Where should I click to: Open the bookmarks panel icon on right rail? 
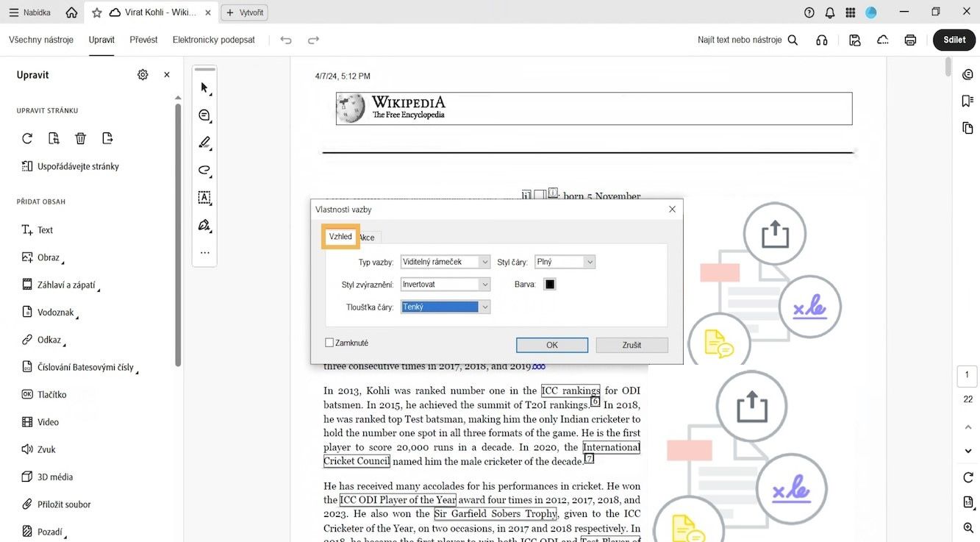[x=968, y=101]
